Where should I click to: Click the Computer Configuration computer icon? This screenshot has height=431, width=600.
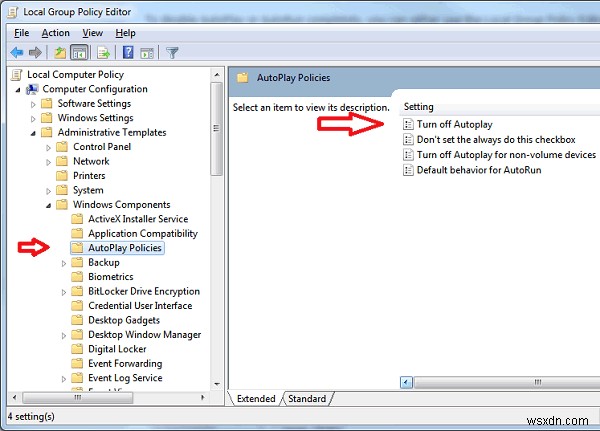click(32, 89)
